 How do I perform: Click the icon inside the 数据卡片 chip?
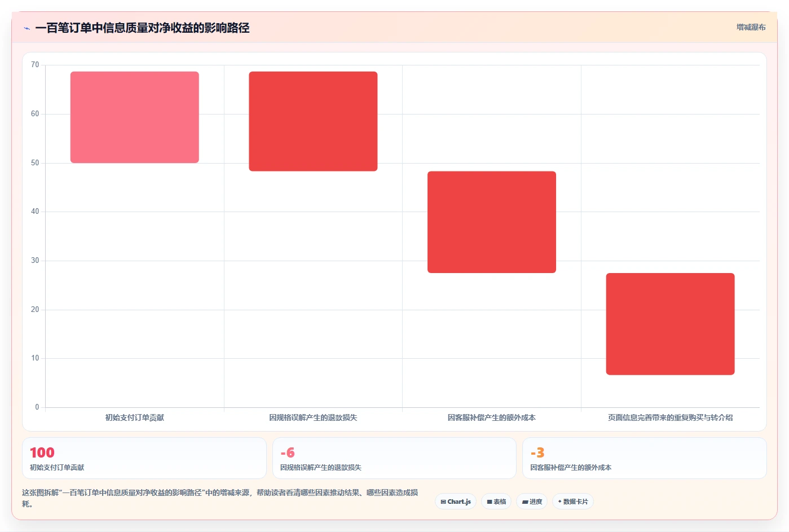pyautogui.click(x=559, y=502)
